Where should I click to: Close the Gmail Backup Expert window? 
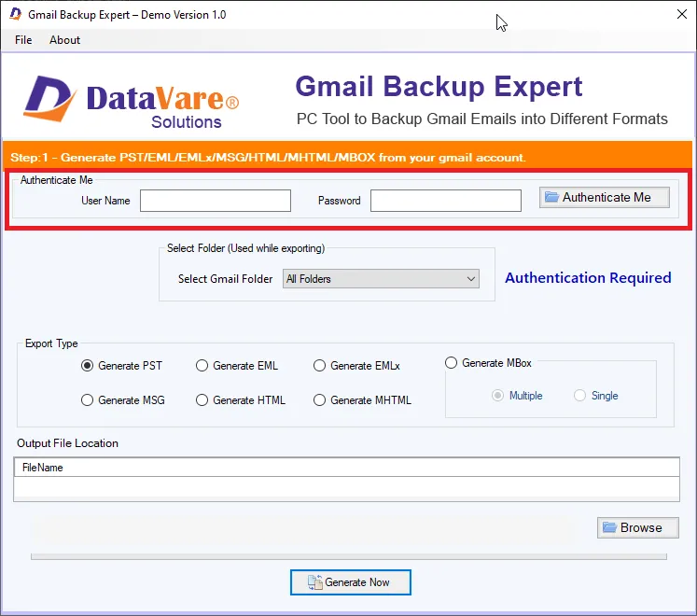(682, 14)
